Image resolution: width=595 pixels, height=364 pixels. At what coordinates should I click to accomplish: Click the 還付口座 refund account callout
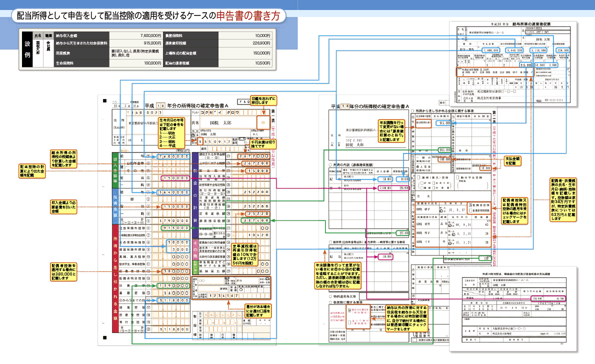258,311
